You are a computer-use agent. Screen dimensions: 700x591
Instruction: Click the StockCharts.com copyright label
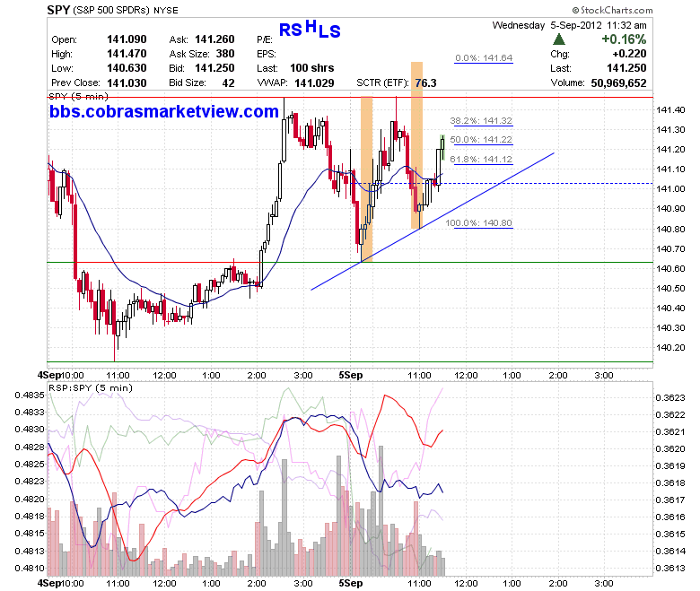pyautogui.click(x=612, y=10)
